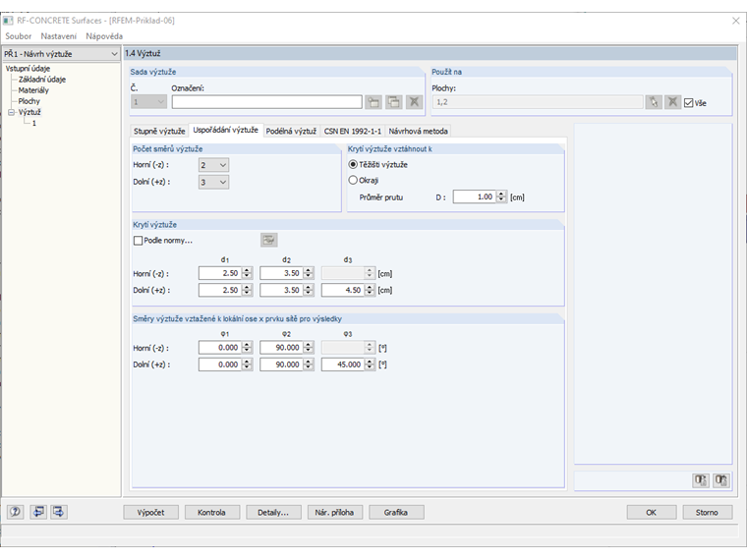The image size is (747, 560).
Task: Select reinforcement set 1 under Výztuž
Action: (x=33, y=124)
